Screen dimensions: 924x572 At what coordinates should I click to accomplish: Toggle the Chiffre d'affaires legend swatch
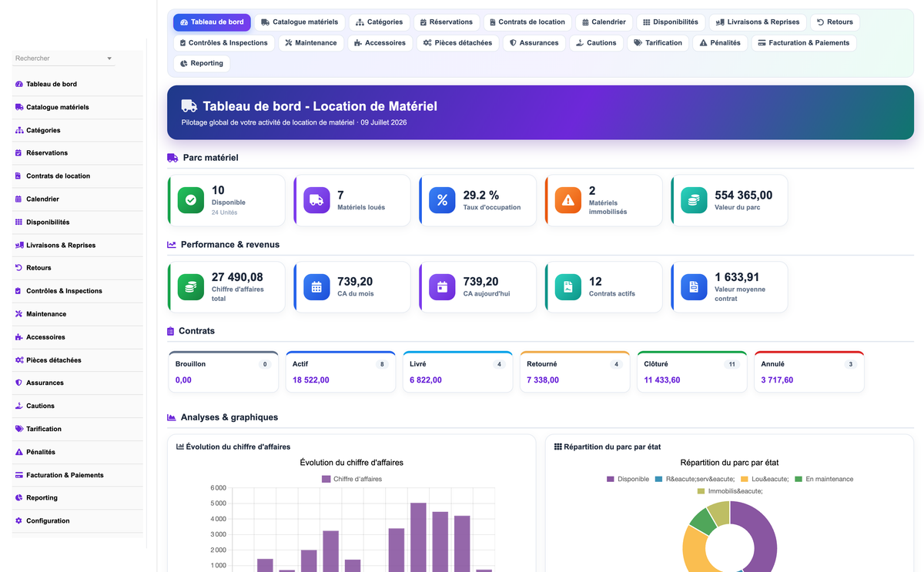tap(326, 479)
